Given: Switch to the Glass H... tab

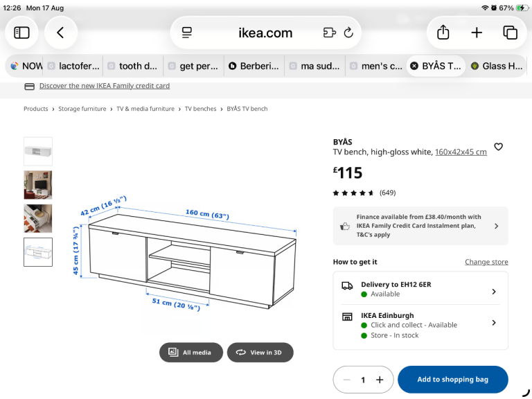Looking at the screenshot, I should tap(497, 66).
